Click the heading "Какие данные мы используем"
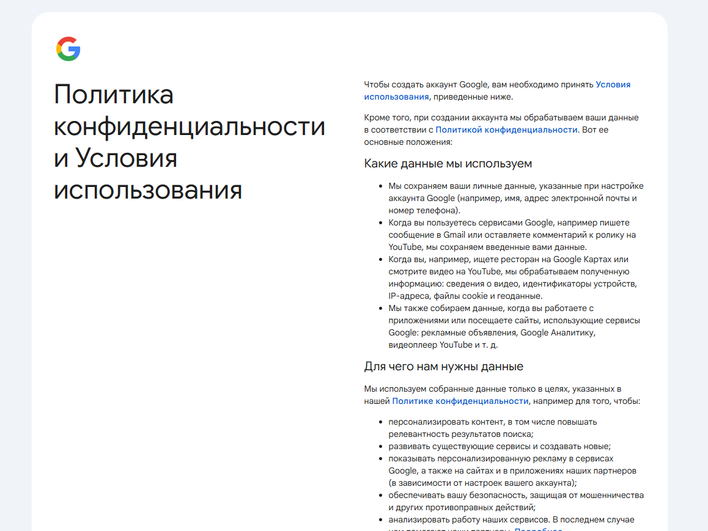Viewport: 708px width, 531px height. [x=448, y=163]
